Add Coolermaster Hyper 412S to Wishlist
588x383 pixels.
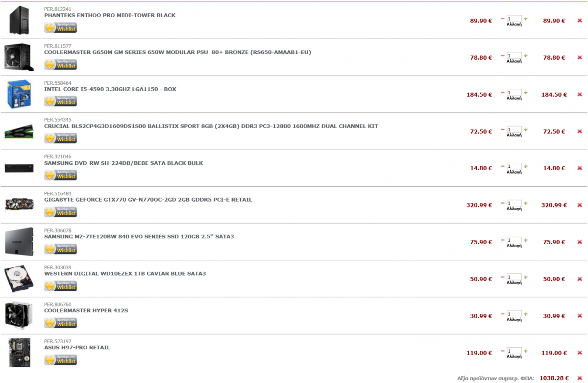[61, 323]
